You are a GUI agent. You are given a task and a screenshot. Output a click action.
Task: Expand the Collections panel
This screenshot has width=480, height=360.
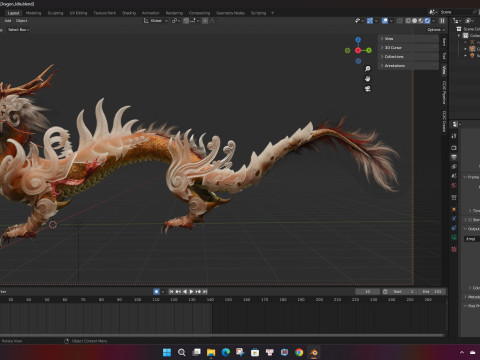pyautogui.click(x=409, y=57)
